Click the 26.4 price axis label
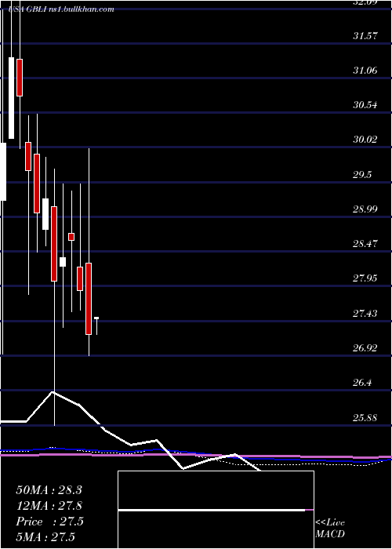Image resolution: width=392 pixels, height=549 pixels. pyautogui.click(x=362, y=383)
